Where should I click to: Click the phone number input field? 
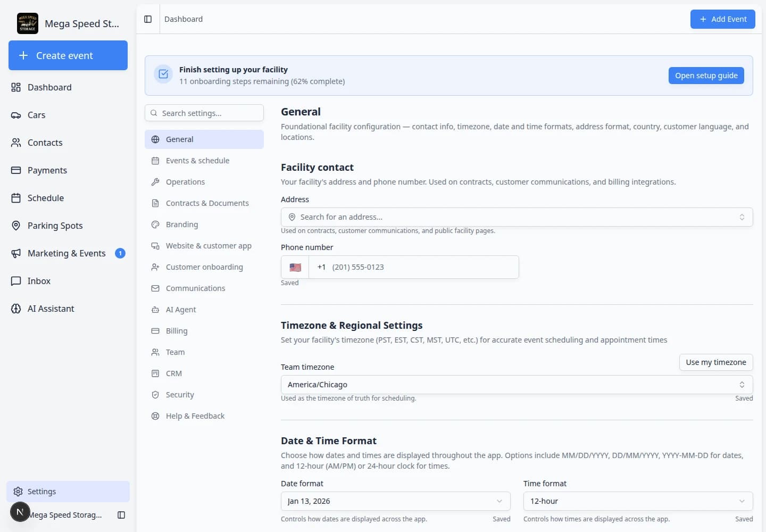click(x=414, y=267)
